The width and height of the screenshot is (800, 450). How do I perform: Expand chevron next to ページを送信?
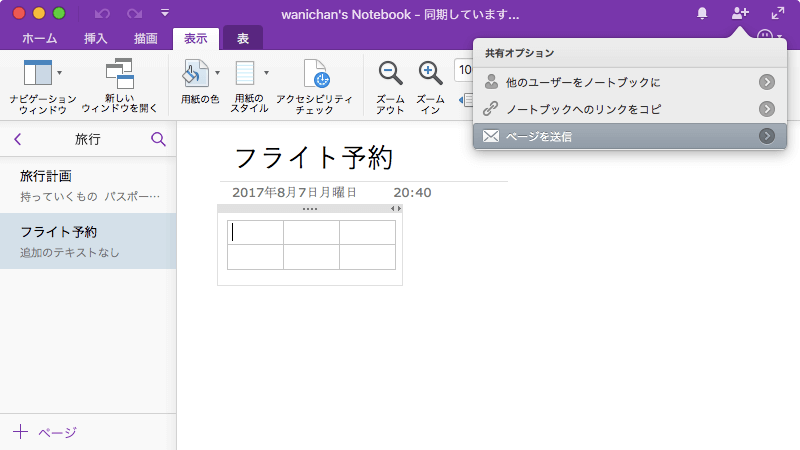(766, 136)
